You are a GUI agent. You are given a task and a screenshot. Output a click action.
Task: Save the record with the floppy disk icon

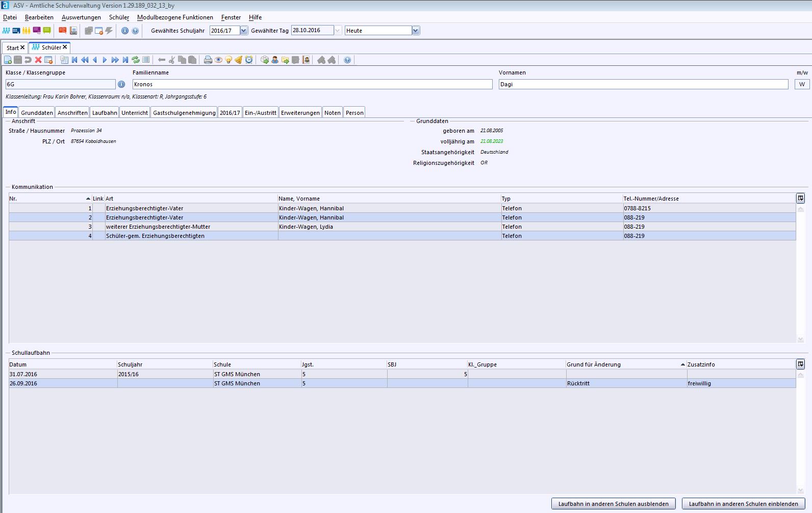tap(18, 60)
